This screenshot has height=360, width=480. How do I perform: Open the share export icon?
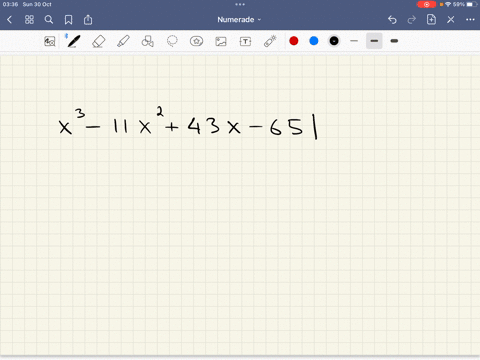point(88,20)
